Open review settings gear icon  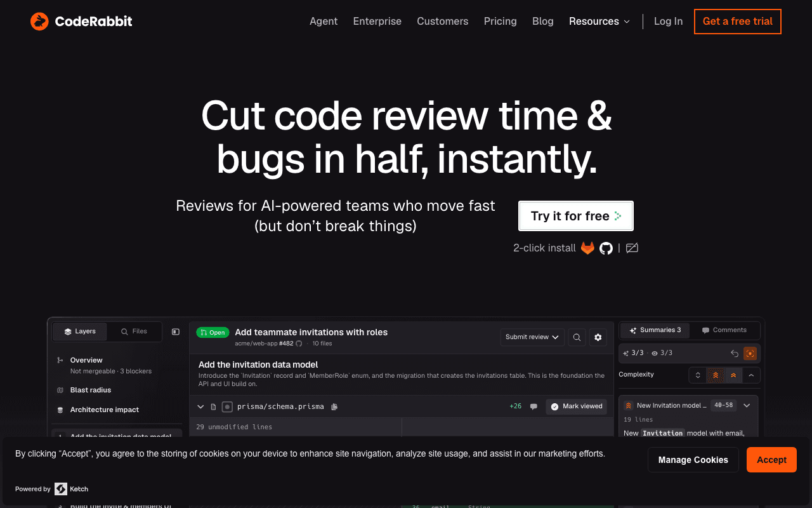[x=598, y=337]
